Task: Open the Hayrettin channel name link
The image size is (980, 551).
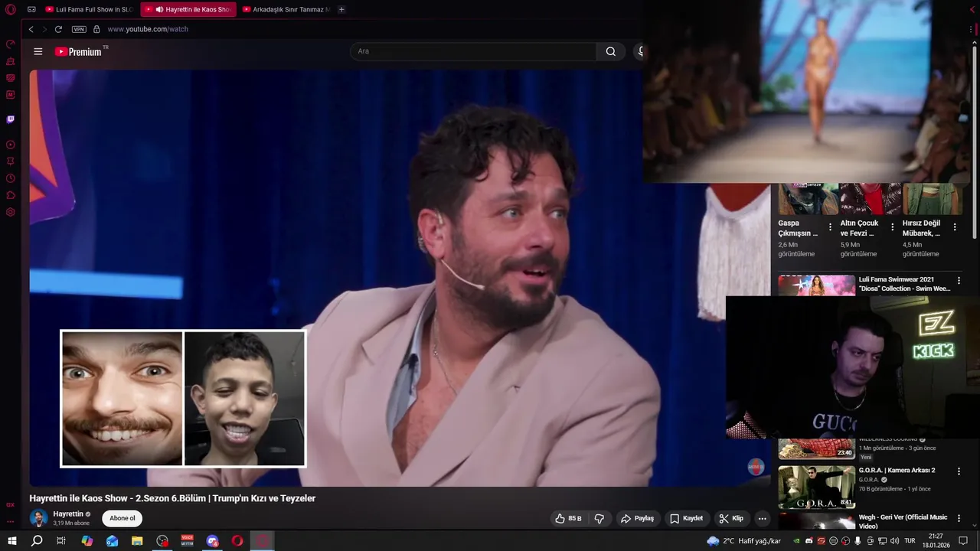Action: pos(68,514)
